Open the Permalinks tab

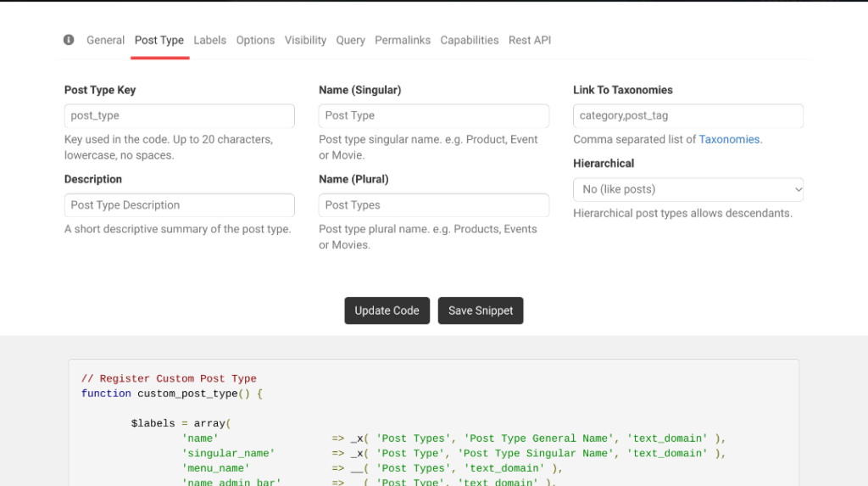tap(403, 40)
